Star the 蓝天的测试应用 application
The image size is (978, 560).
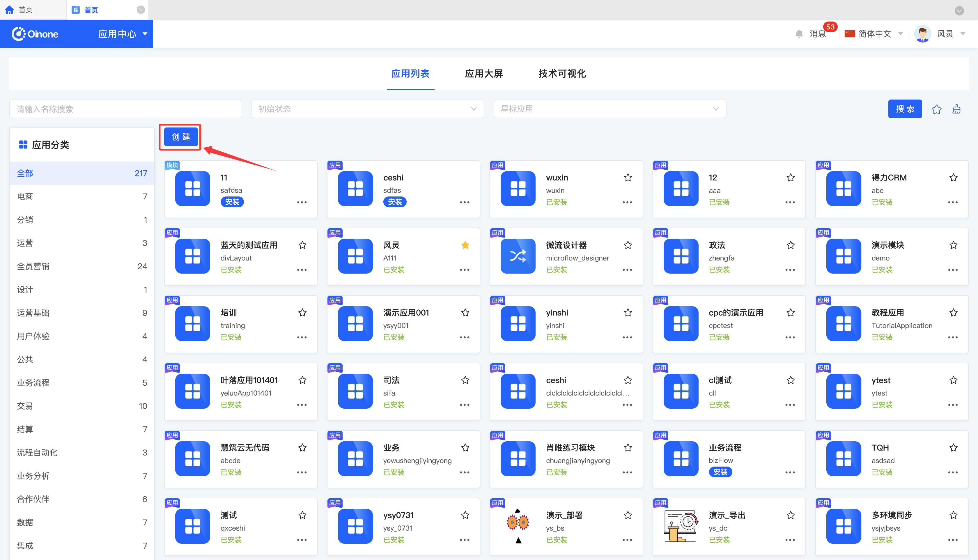pos(302,245)
